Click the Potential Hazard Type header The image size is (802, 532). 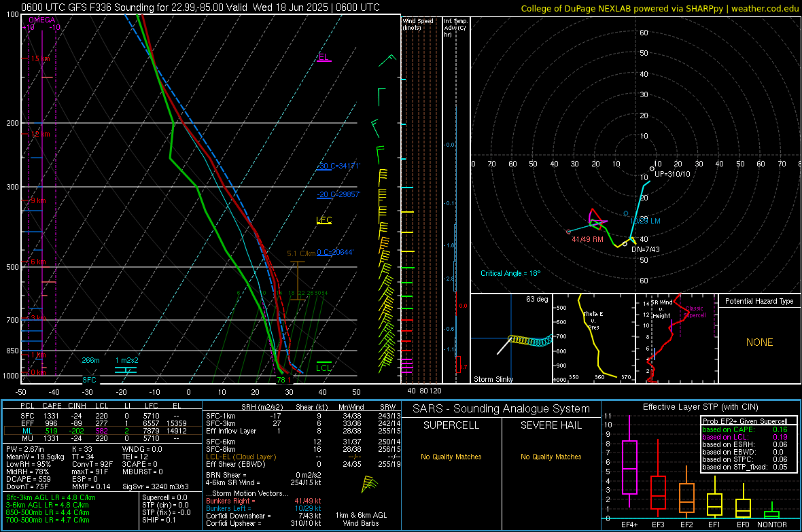click(x=759, y=301)
